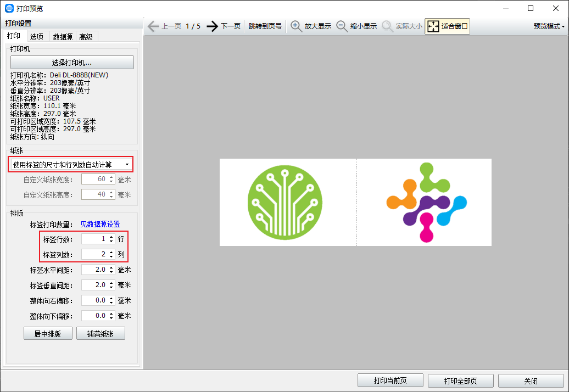Screen dimensions: 569x392
Task: Click the vertical spacing input field
Action: click(94, 285)
